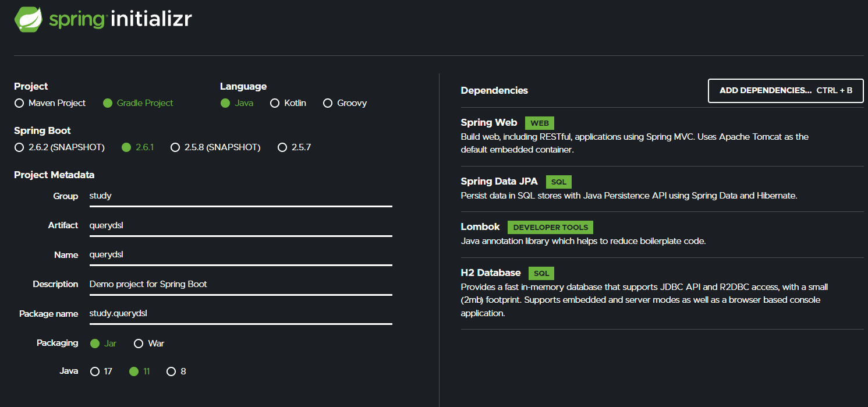The height and width of the screenshot is (407, 868).
Task: Click the WEB tag badge
Action: [540, 123]
